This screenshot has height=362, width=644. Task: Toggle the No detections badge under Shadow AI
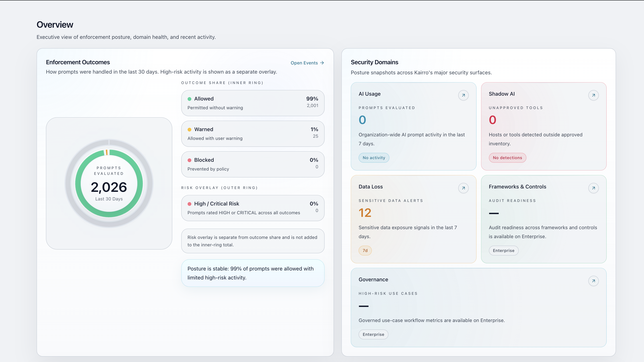(507, 158)
